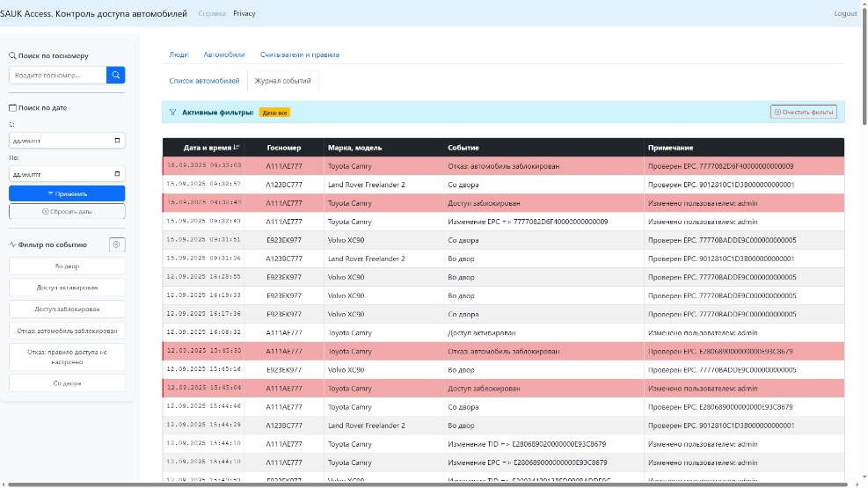Select timestamp '12.09.2025 15:44:46' cell
The image size is (868, 488).
[x=204, y=406]
